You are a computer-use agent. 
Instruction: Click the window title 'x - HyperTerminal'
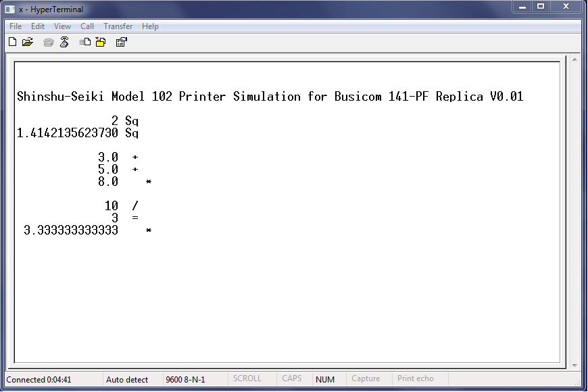click(51, 9)
